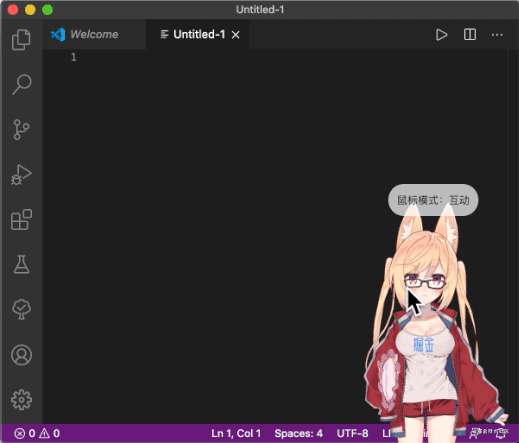This screenshot has width=519, height=443.
Task: Open the Testing flask icon
Action: pos(22,265)
